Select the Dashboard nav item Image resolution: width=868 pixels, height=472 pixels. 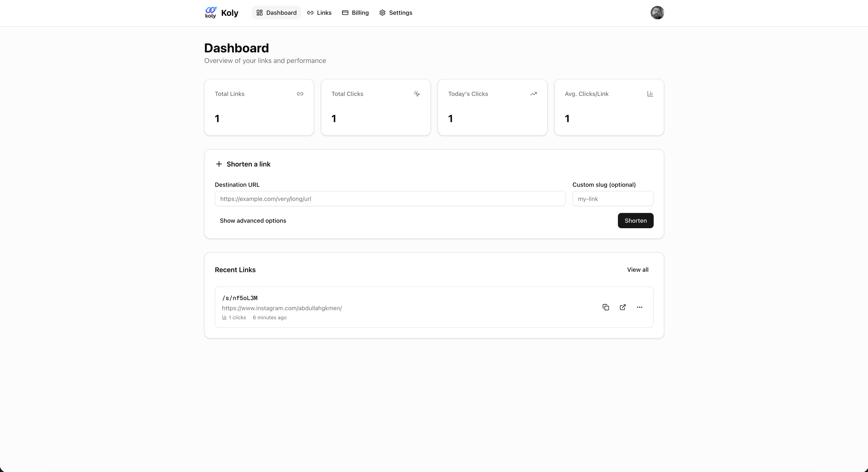(x=276, y=12)
